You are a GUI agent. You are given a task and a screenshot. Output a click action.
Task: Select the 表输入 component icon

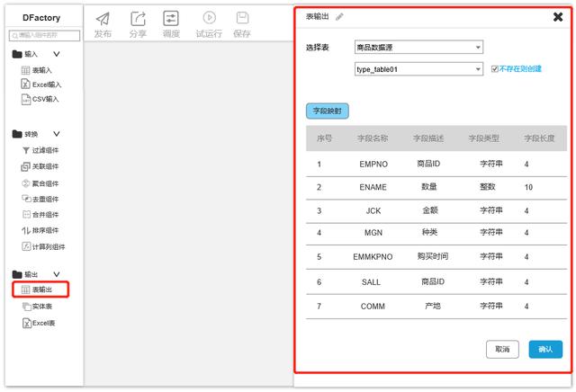point(25,70)
